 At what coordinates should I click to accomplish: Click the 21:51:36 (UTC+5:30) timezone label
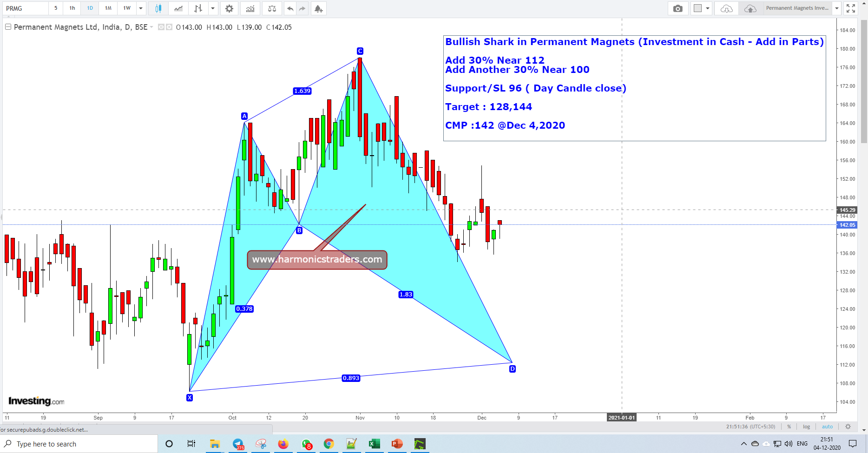point(750,427)
